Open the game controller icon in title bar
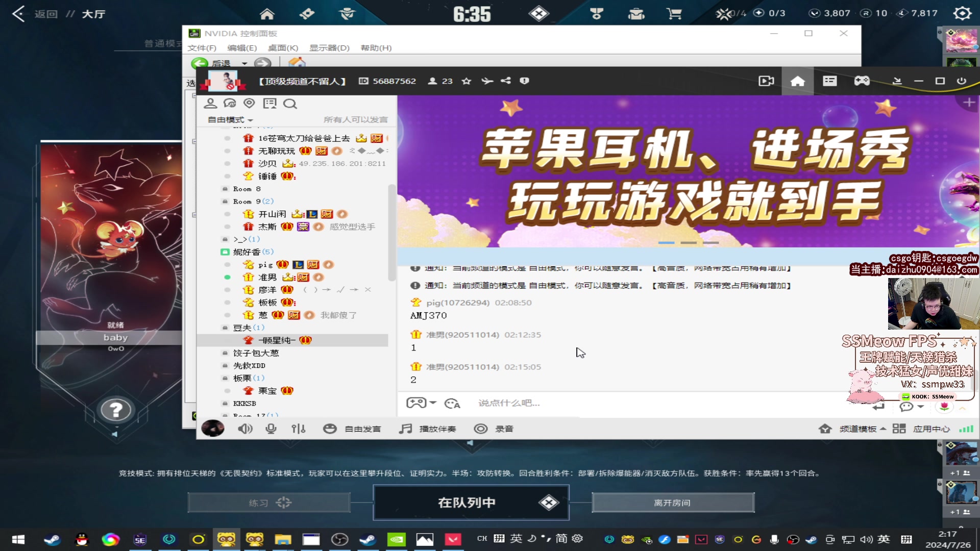980x551 pixels. [862, 81]
